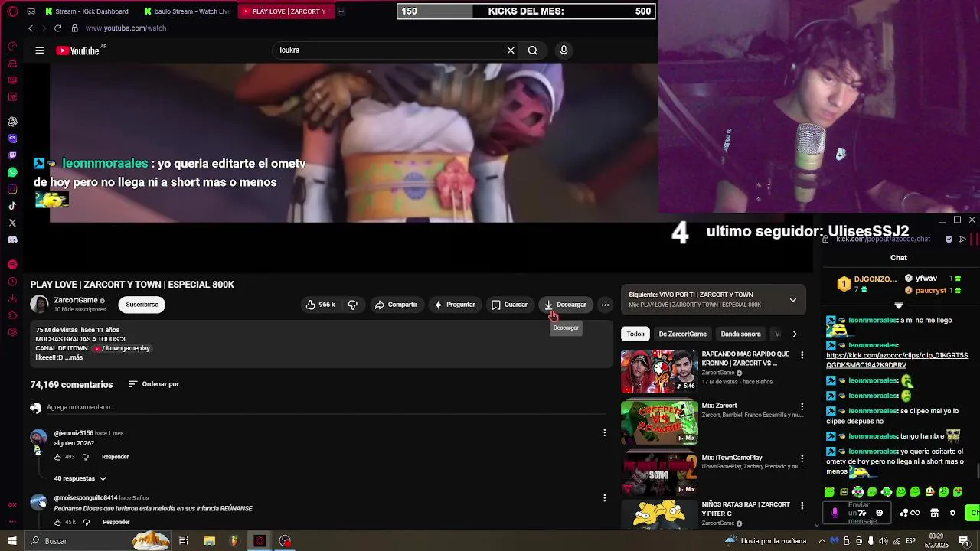
Task: Open the chat shop icon
Action: (934, 513)
